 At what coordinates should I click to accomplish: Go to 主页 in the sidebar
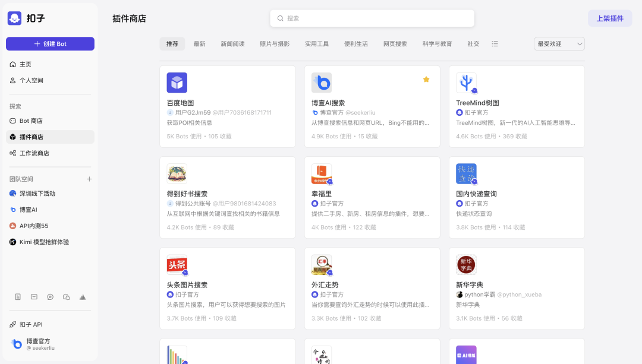50,64
